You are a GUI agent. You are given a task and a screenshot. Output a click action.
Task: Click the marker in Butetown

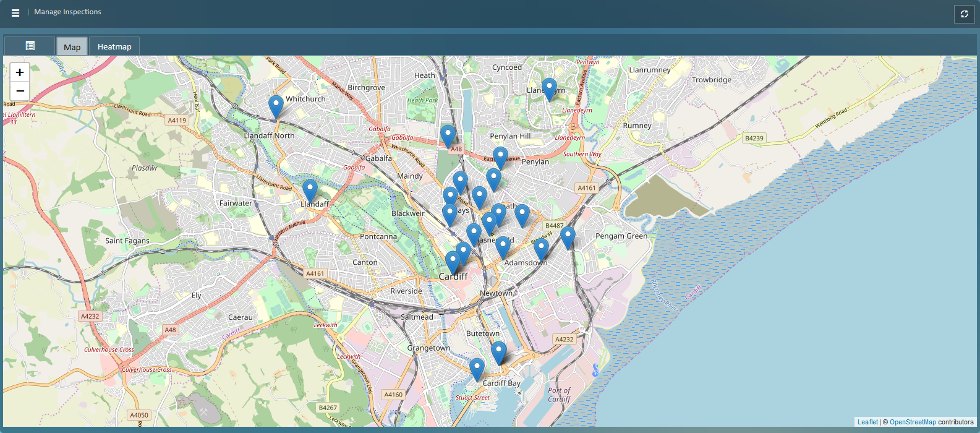[x=498, y=352]
